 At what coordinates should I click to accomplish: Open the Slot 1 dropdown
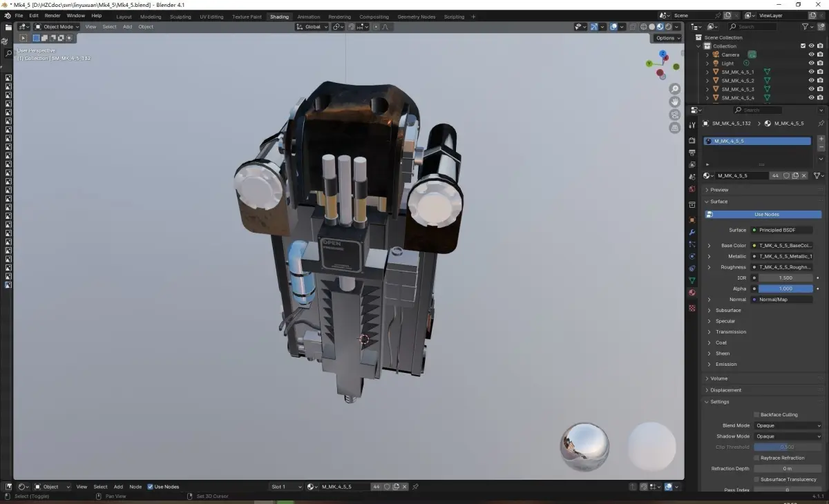click(286, 487)
